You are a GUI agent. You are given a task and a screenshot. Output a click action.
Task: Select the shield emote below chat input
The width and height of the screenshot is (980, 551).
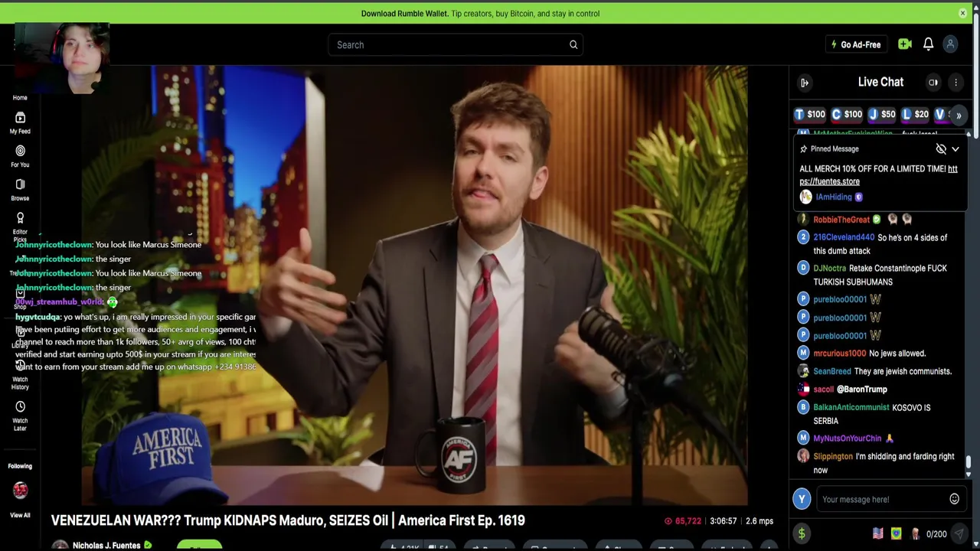pyautogui.click(x=897, y=534)
